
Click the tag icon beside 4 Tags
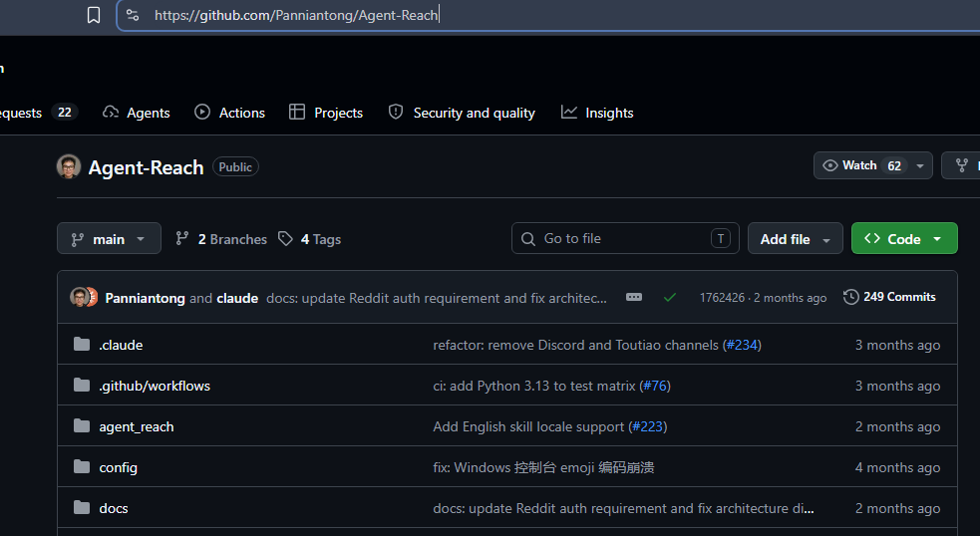[x=285, y=239]
